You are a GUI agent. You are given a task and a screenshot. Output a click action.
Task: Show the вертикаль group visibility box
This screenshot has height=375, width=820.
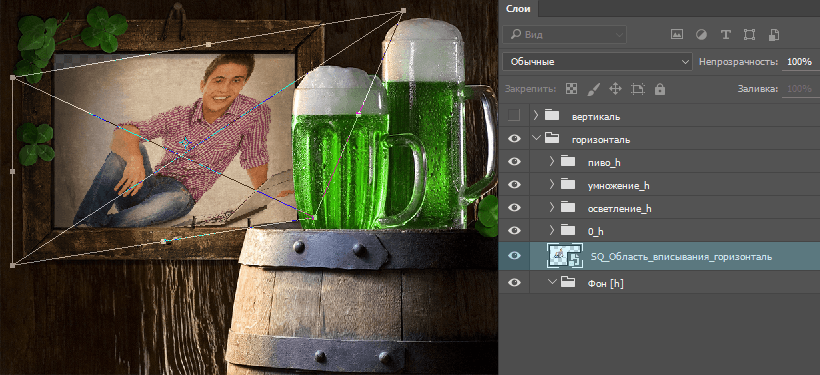click(514, 116)
